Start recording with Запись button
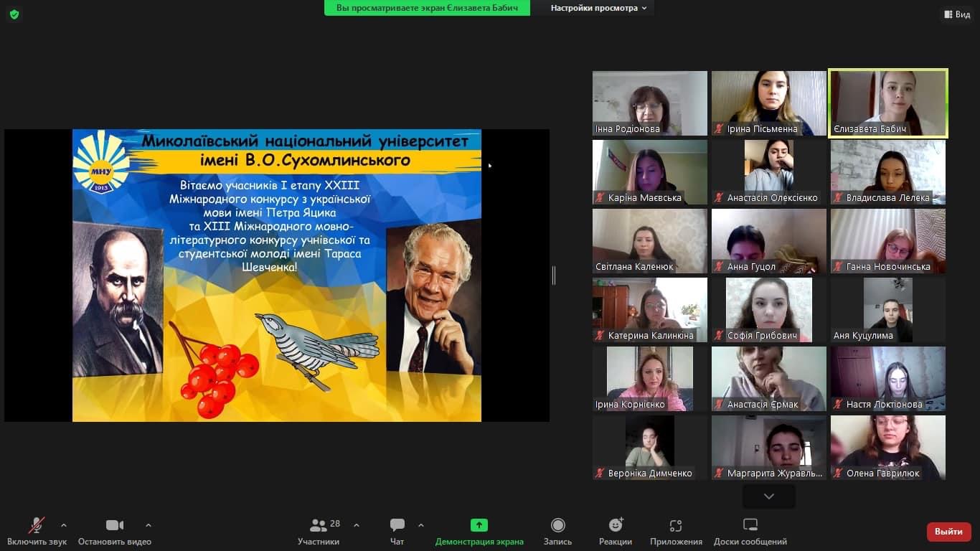The image size is (980, 551). [557, 531]
